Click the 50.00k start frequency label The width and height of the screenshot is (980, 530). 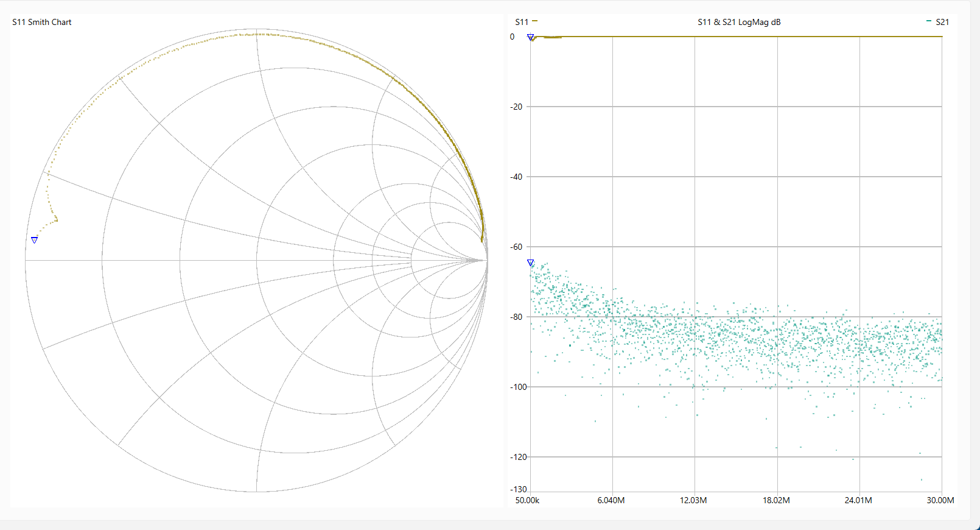[x=527, y=500]
